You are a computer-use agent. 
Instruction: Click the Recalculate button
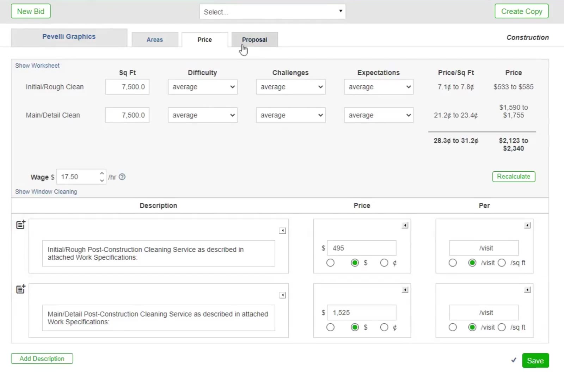[x=514, y=177]
